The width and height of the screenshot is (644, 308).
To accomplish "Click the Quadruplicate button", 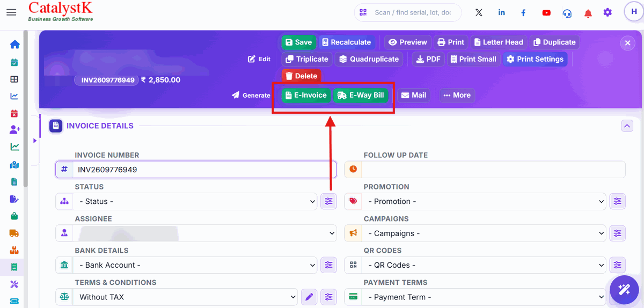I will (x=369, y=59).
